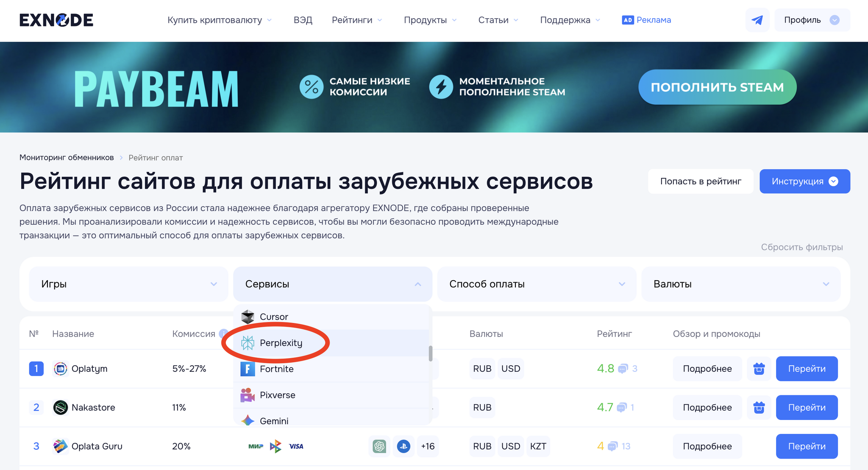Screen dimensions: 868x470
Task: Expand the Валюты filter dropdown
Action: click(740, 284)
